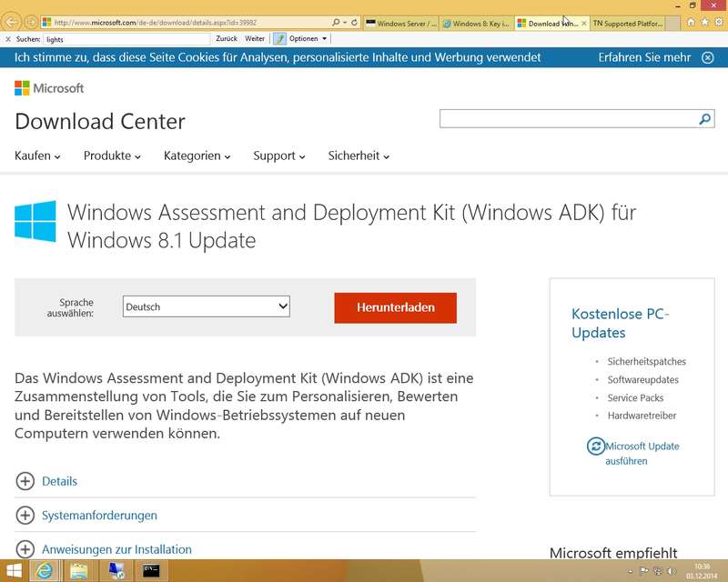Click the Softwareupdates list entry
This screenshot has height=582, width=728.
pyautogui.click(x=643, y=379)
